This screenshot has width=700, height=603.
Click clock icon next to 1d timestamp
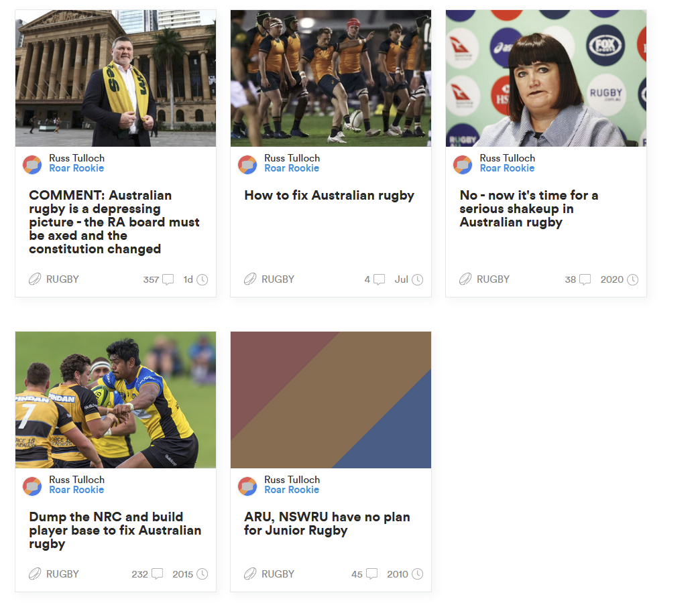coord(202,279)
